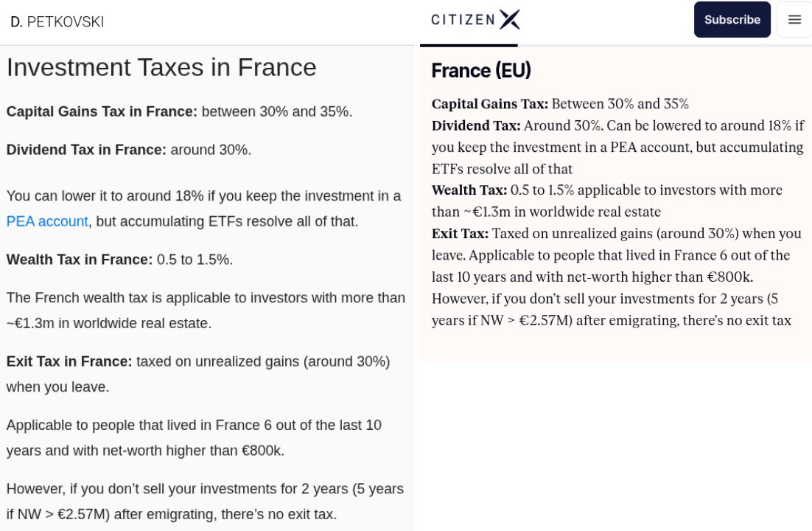Click the reading progress bar under CitizenX header
Viewport: 812px width, 531px height.
(x=464, y=46)
